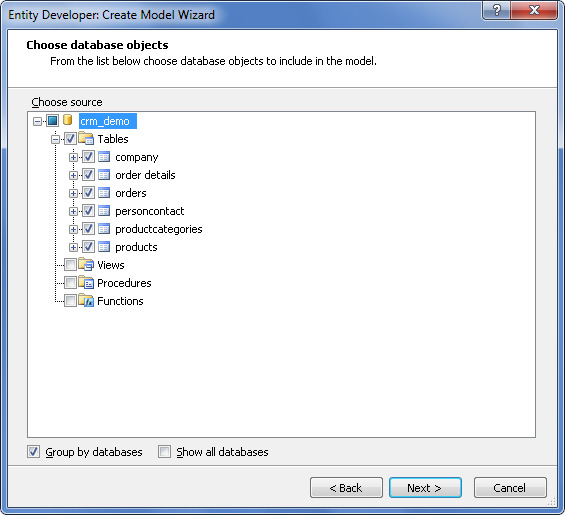565x515 pixels.
Task: Click the crm_demo database cylinder icon
Action: [67, 120]
